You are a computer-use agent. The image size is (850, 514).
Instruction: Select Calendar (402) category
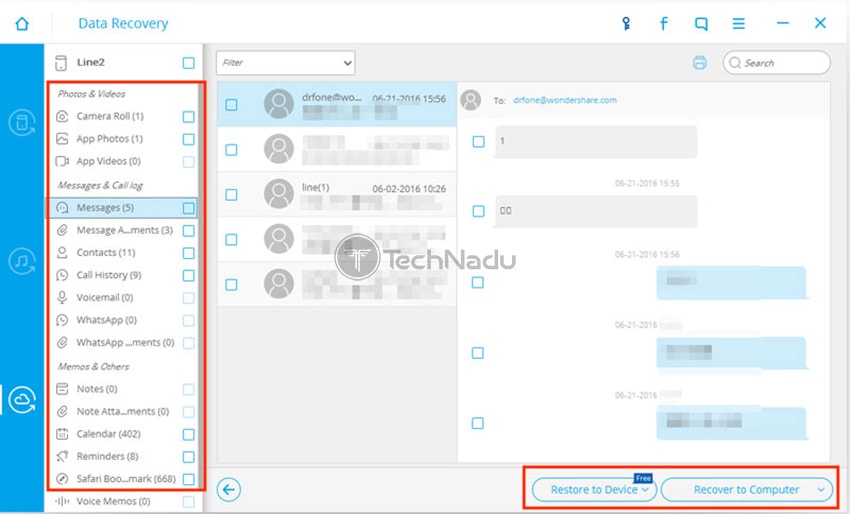coord(108,434)
